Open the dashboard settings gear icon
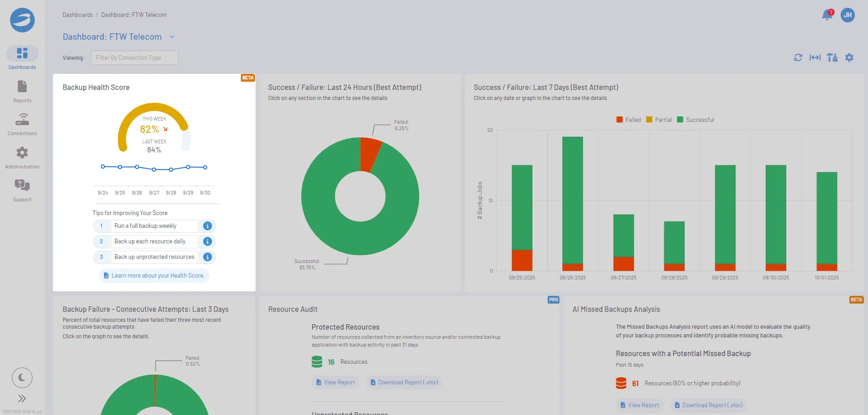This screenshot has height=415, width=868. [849, 58]
